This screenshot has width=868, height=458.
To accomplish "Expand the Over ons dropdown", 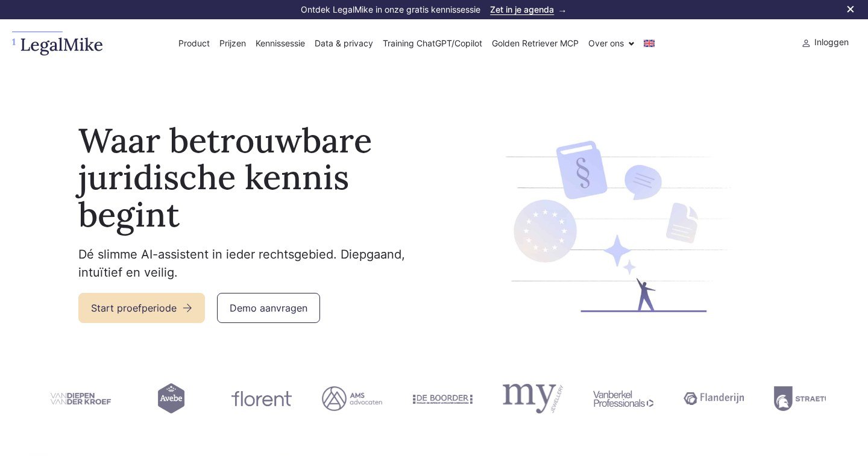I will [x=611, y=43].
